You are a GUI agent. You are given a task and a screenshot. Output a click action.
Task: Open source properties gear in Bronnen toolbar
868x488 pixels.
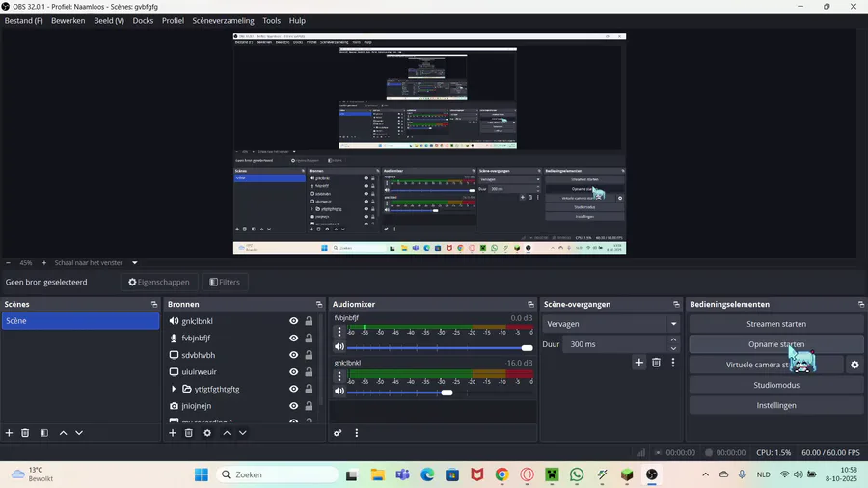click(207, 433)
